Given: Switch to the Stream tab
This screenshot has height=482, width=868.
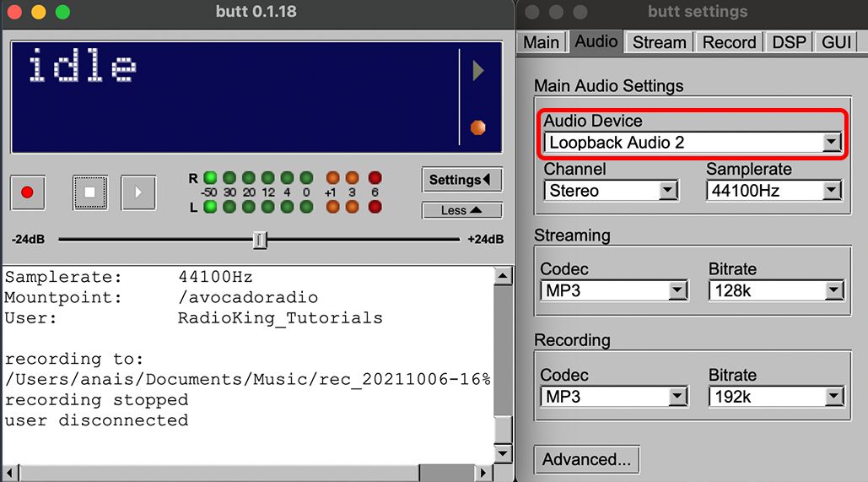Looking at the screenshot, I should [x=660, y=42].
